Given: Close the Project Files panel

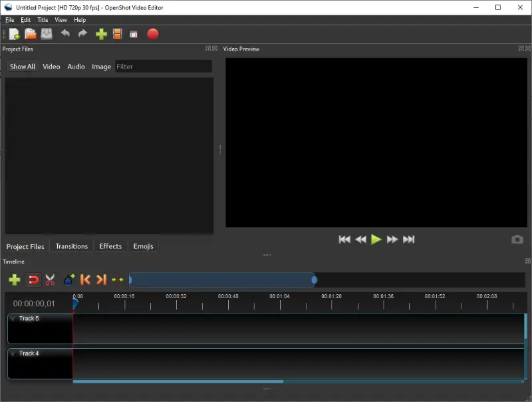Looking at the screenshot, I should click(x=215, y=49).
